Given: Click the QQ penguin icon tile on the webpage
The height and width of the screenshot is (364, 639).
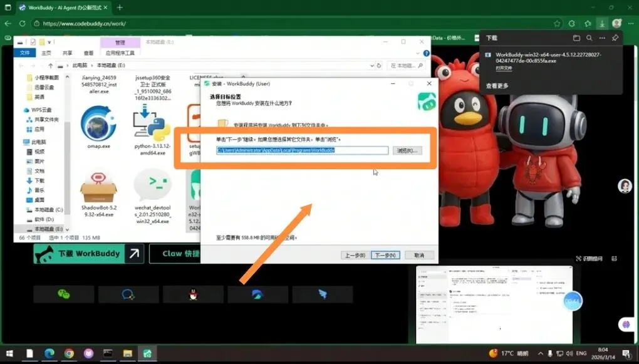Looking at the screenshot, I should tap(193, 294).
